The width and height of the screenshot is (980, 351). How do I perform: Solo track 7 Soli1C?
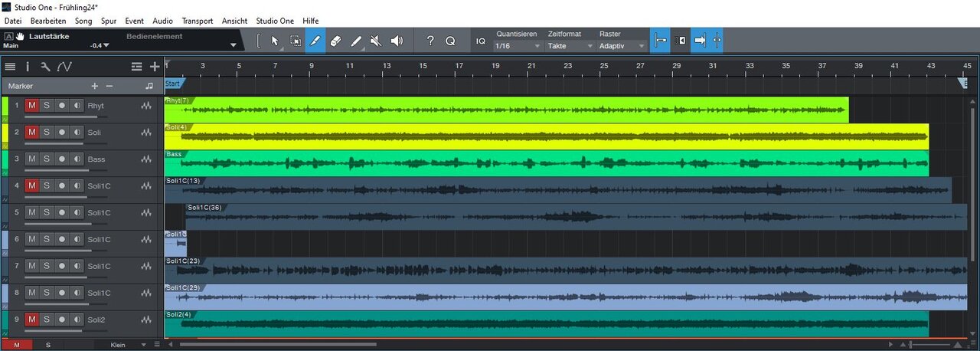pos(47,266)
